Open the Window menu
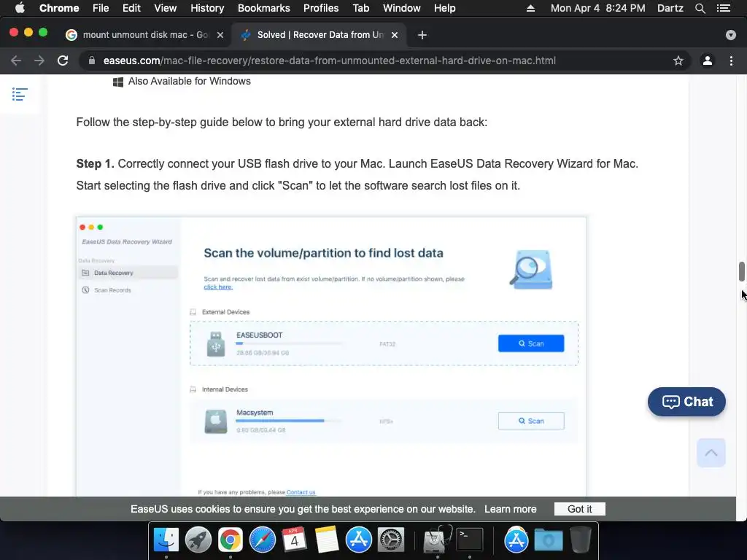The width and height of the screenshot is (747, 560). (x=402, y=8)
